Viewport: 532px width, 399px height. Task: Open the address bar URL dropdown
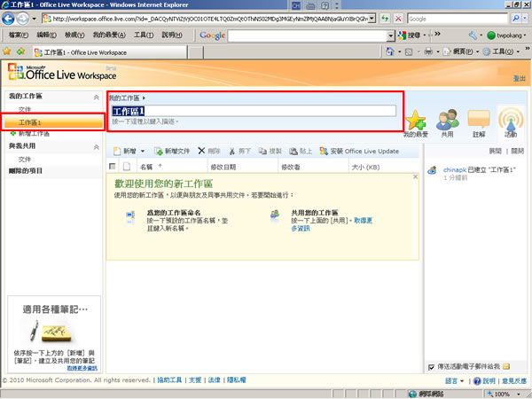(372, 19)
